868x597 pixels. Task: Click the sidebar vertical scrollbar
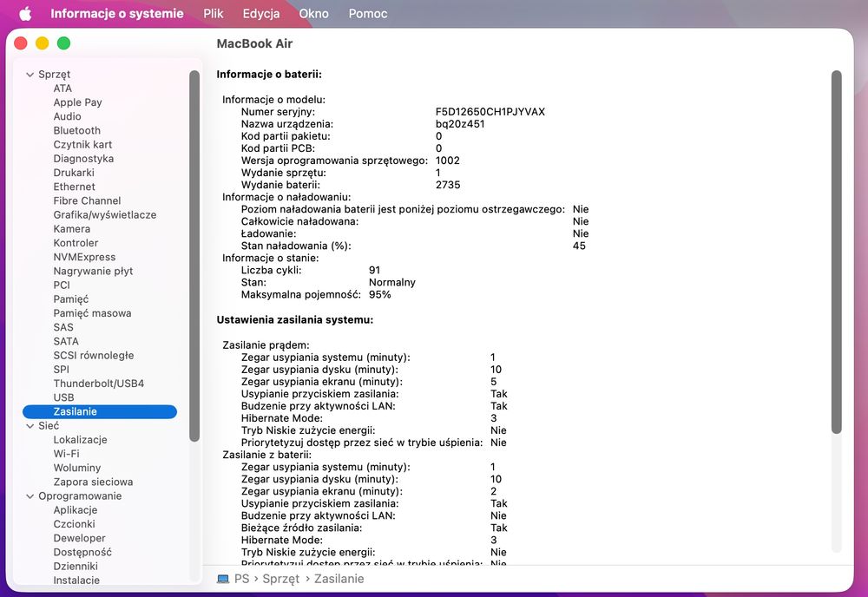tap(194, 256)
